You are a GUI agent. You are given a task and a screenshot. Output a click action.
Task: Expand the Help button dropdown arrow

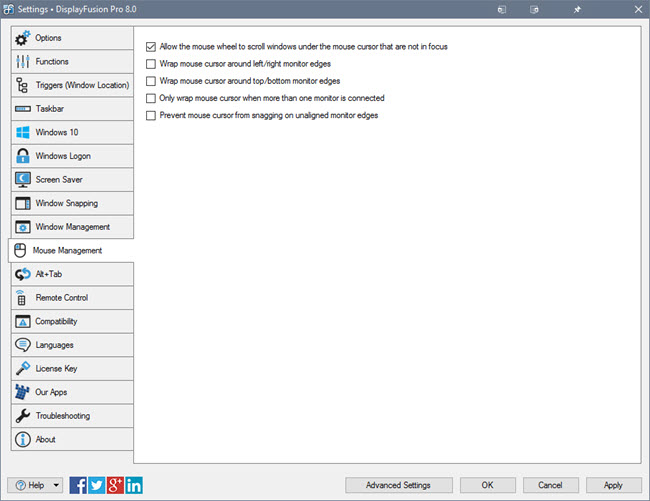(56, 485)
